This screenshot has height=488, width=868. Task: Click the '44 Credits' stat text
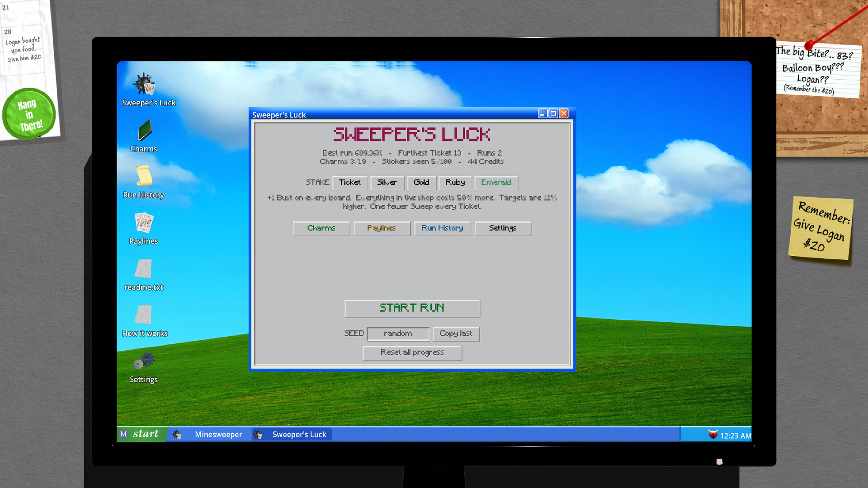(x=486, y=162)
